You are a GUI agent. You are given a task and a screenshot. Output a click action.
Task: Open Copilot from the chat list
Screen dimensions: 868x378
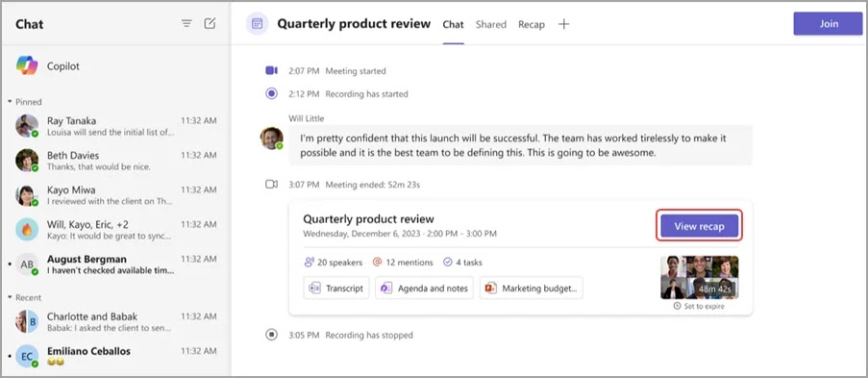coord(115,66)
